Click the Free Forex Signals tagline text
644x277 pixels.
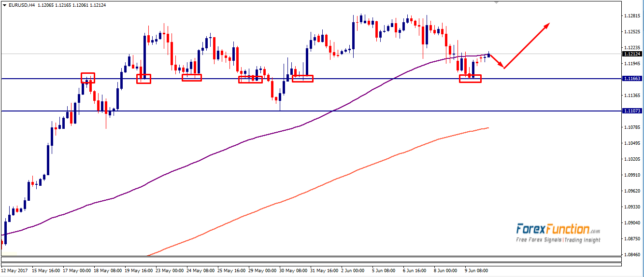click(x=558, y=240)
